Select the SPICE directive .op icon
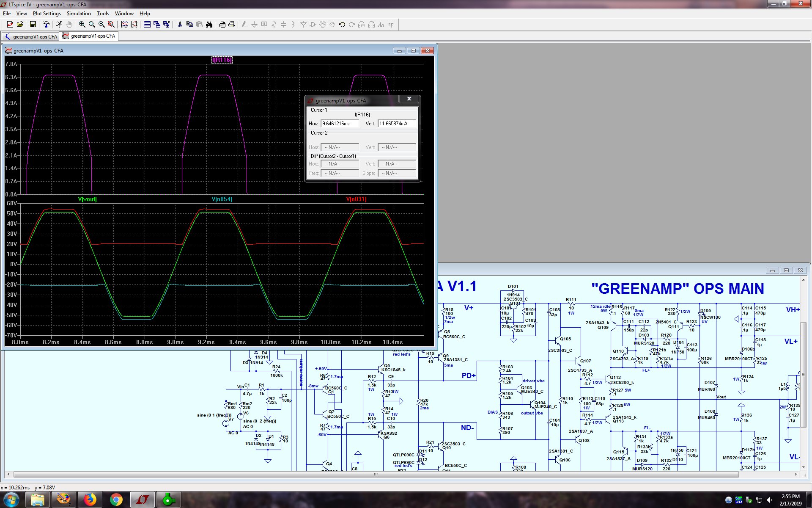 tap(391, 25)
